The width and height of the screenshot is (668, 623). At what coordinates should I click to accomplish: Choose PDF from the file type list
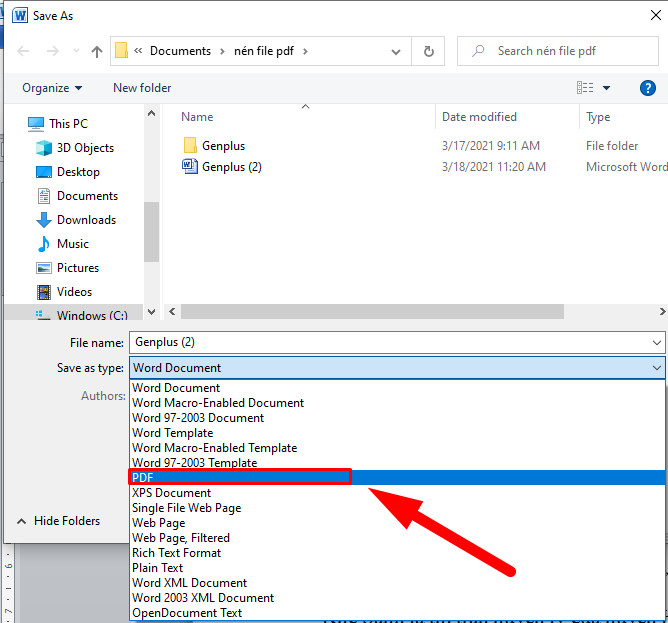coord(240,478)
